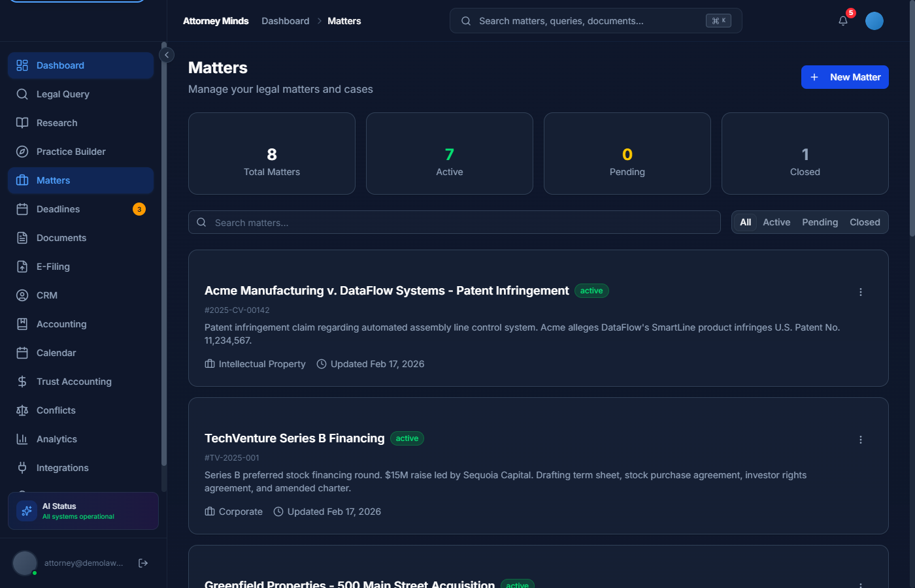Click the Conflicts scales icon in sidebar
Viewport: 915px width, 588px height.
[22, 410]
